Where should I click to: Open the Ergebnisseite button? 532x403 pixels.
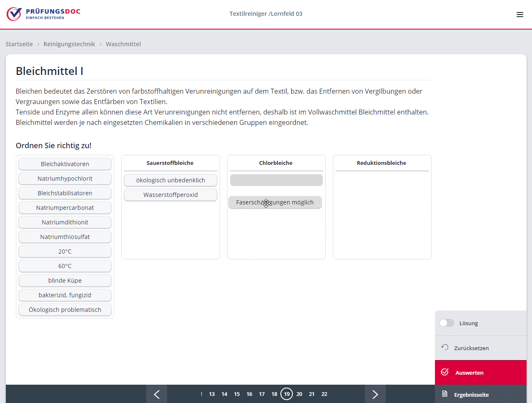coord(471,395)
